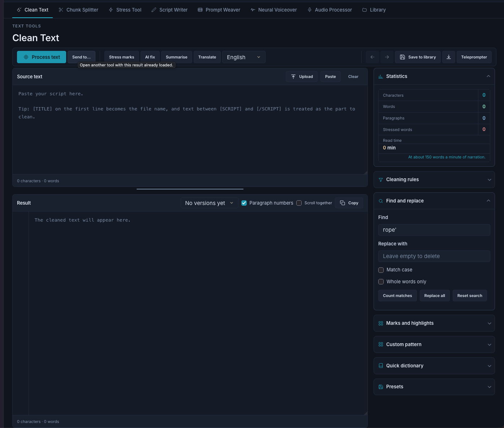
Task: Open the No versions yet dropdown
Action: coord(210,203)
